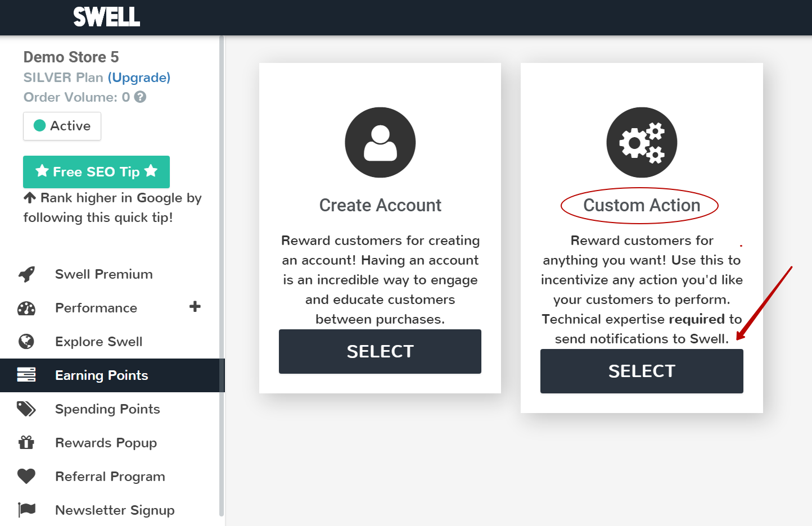Click the SILVER Plan label

[x=64, y=78]
